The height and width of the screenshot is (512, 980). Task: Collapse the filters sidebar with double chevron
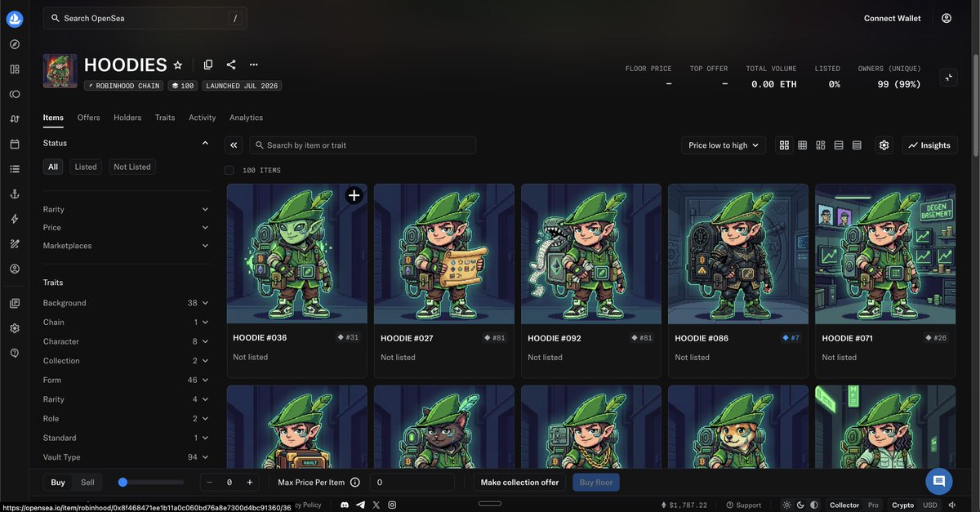pos(234,145)
